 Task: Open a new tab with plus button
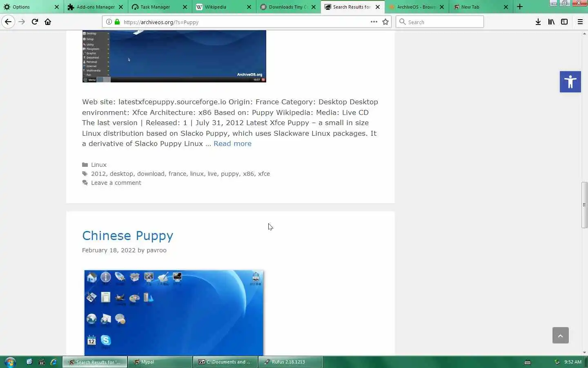(520, 7)
